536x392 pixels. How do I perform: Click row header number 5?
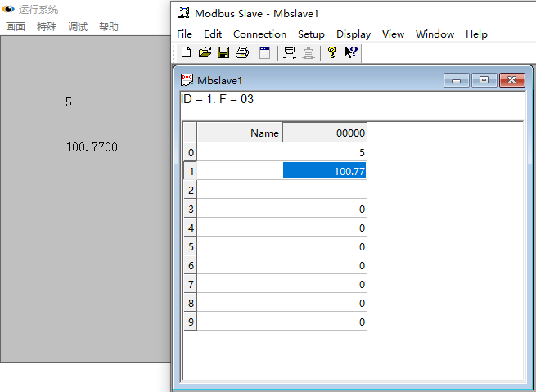[191, 246]
